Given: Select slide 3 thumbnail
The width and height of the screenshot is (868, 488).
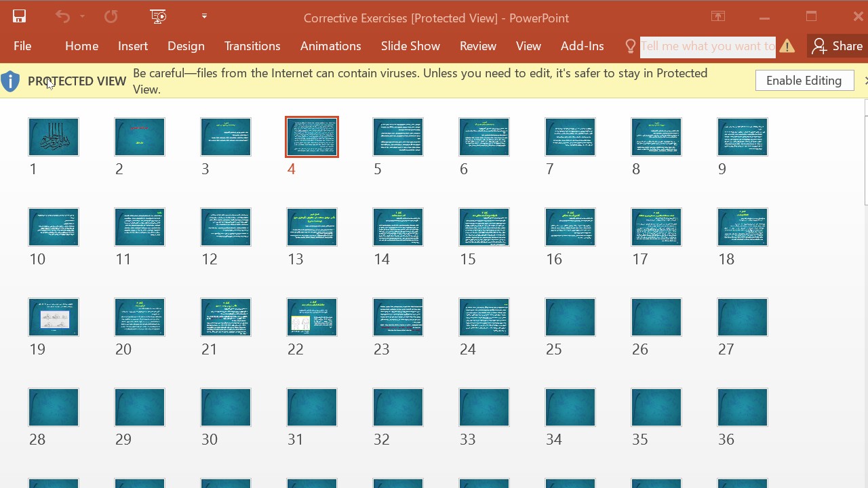Looking at the screenshot, I should click(x=226, y=137).
